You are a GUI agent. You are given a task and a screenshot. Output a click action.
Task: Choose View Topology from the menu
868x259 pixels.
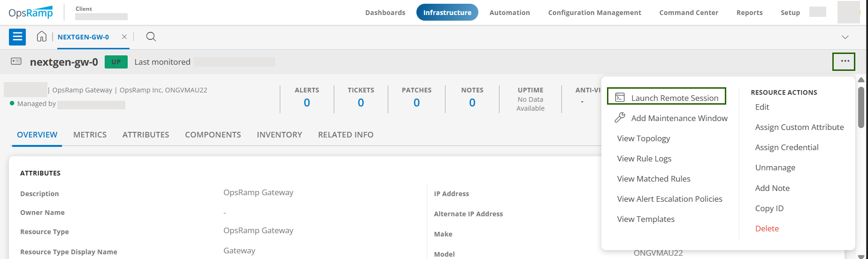643,138
